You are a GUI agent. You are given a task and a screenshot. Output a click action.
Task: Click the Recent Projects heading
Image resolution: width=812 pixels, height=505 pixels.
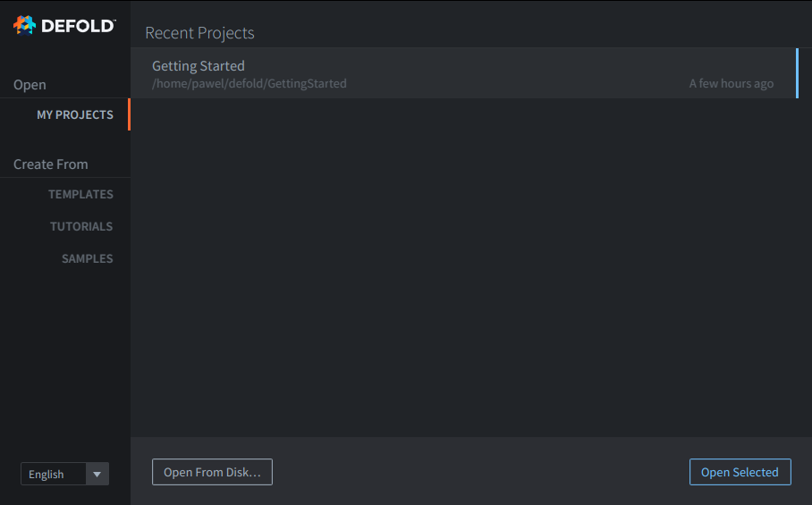tap(200, 32)
